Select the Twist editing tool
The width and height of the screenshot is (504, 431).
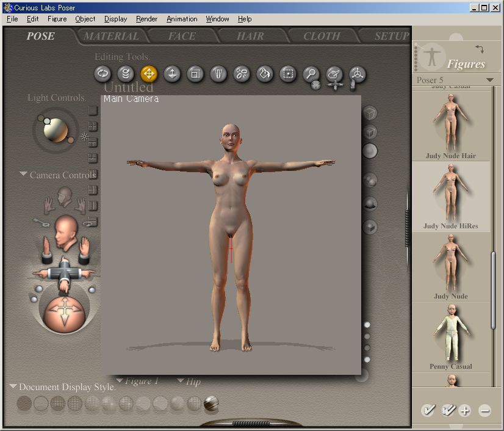click(x=126, y=74)
